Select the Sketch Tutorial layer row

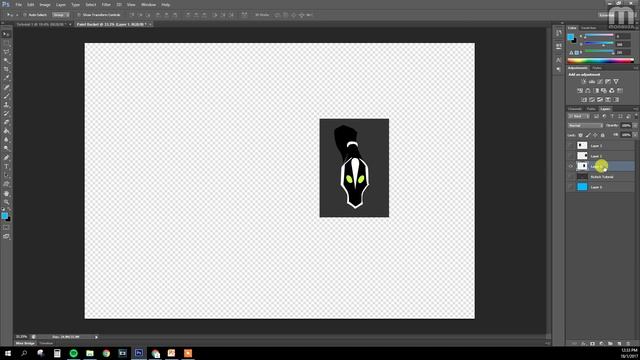point(600,177)
